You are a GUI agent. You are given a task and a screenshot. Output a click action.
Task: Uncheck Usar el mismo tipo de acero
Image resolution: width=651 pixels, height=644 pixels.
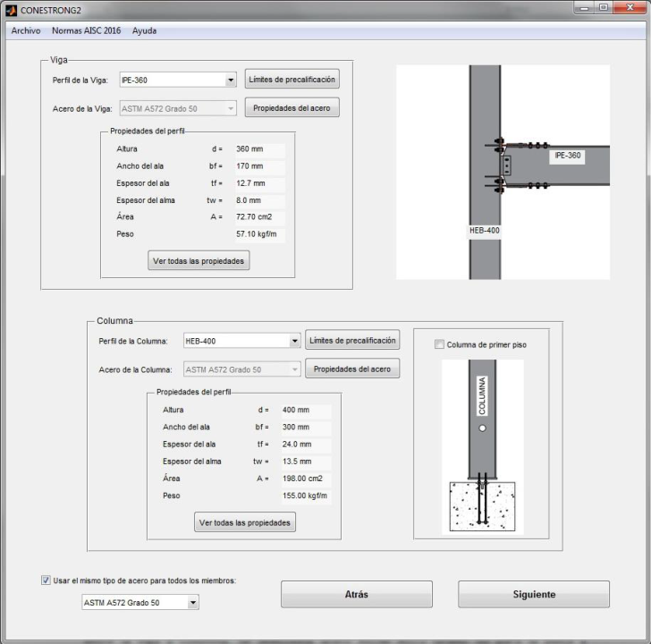(46, 580)
